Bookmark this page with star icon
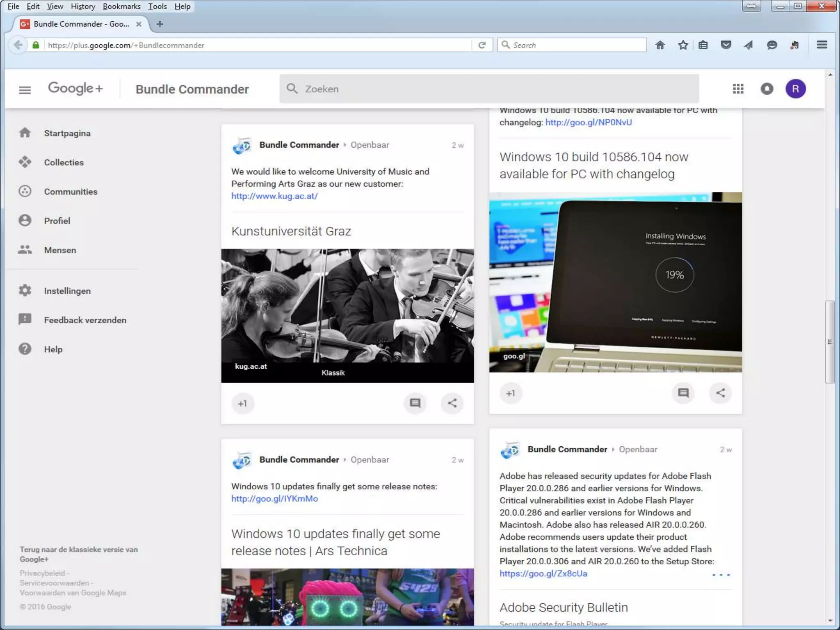Screen dimensions: 840x630 683,45
